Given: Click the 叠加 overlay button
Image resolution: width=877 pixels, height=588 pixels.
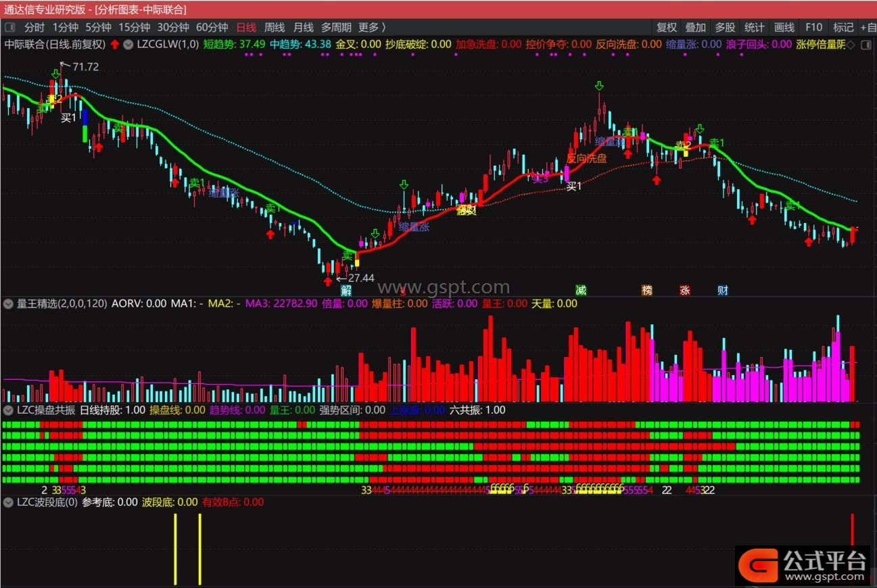Looking at the screenshot, I should (x=696, y=27).
